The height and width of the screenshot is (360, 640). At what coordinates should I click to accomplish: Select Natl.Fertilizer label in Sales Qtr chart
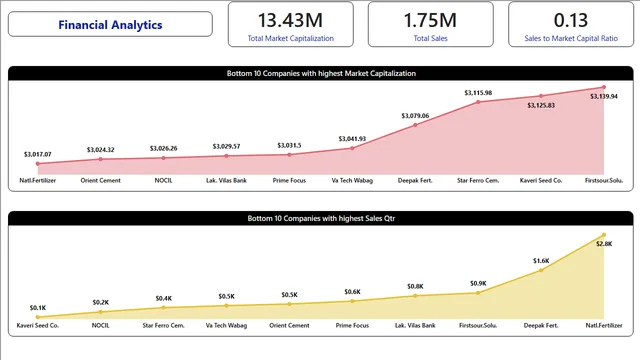tap(604, 326)
